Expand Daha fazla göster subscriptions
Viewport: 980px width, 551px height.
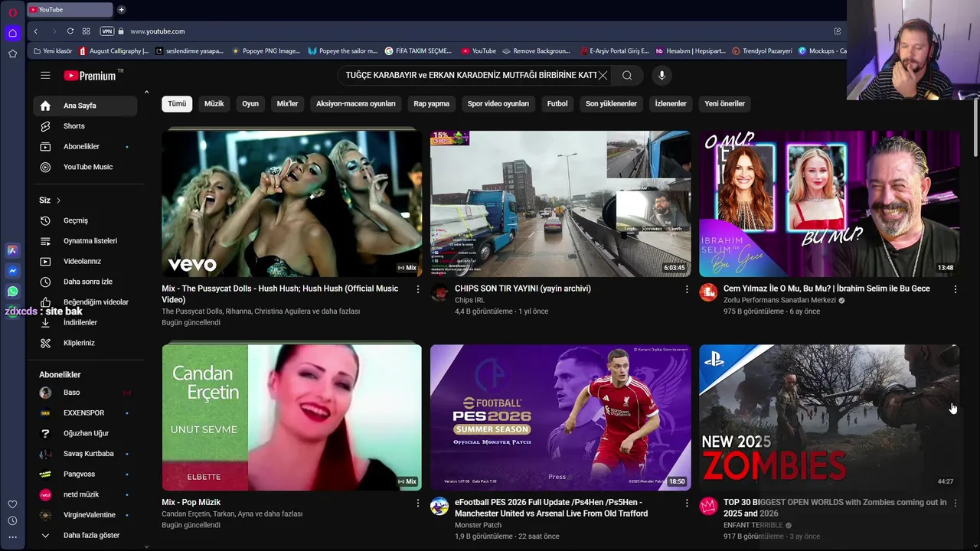[x=85, y=536]
